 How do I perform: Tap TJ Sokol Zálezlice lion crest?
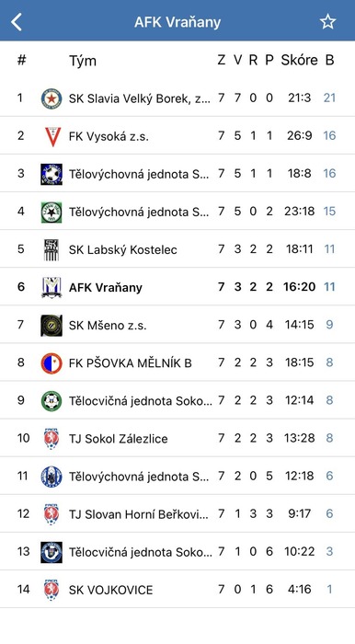52,439
